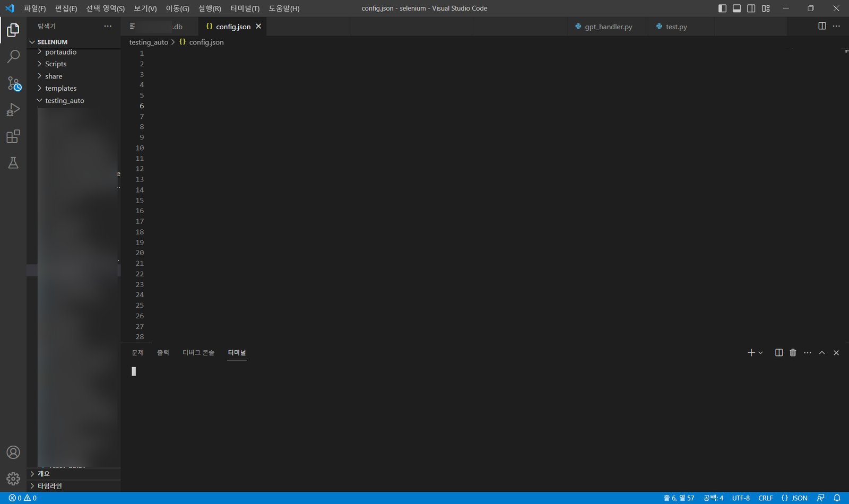Switch to the 디버그 콘솔 panel tab
This screenshot has height=504, width=849.
[x=198, y=353]
